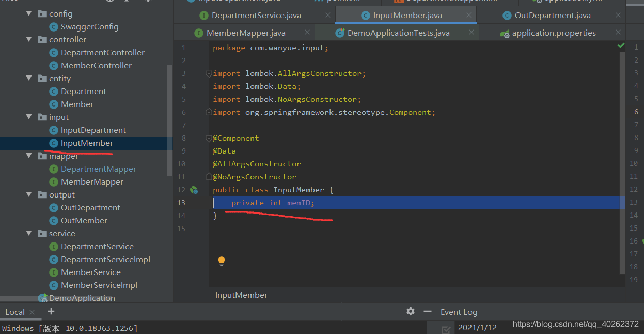Close the Local terminal tab
The image size is (644, 334).
point(32,312)
